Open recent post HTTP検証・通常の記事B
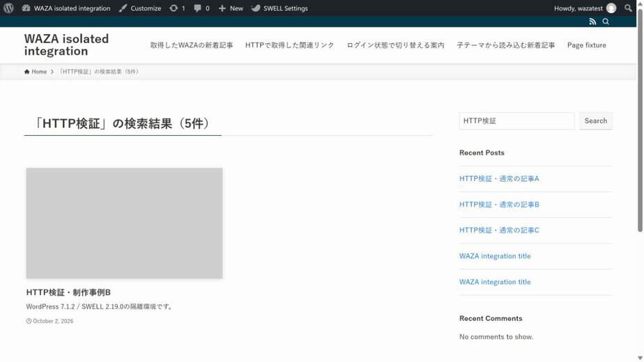Screen dimensions: 644x362 coord(499,205)
